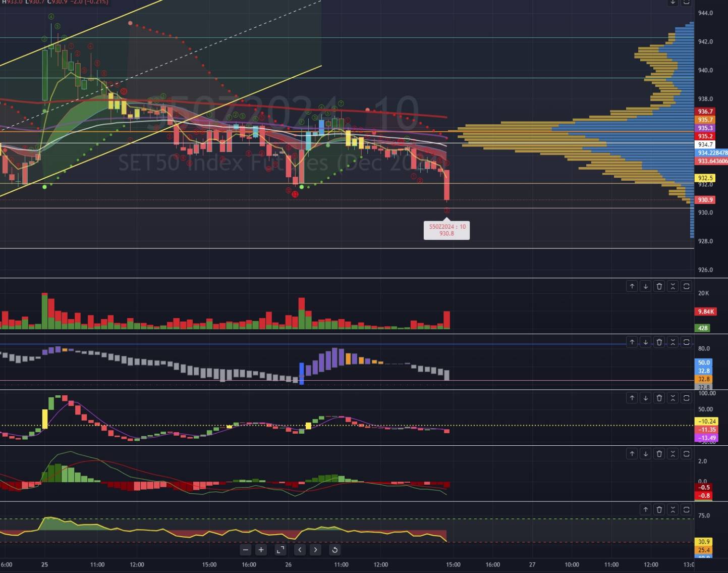Image resolution: width=728 pixels, height=573 pixels.
Task: Click the -13.49 purple indicator label
Action: pyautogui.click(x=707, y=438)
